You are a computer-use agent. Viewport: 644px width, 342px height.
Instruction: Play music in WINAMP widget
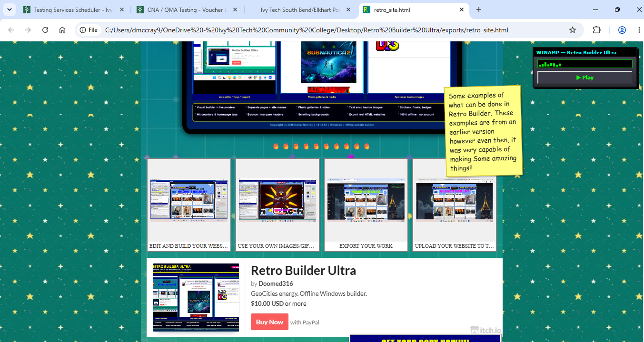pos(585,78)
